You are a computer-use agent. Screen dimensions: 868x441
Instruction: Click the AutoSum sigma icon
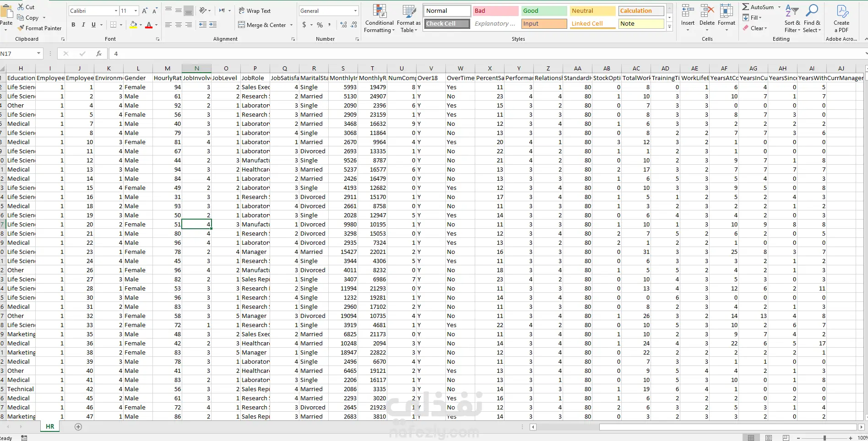click(746, 7)
